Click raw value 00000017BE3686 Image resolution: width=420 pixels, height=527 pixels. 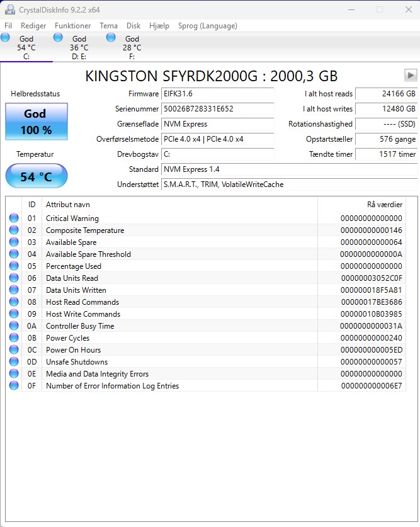(x=372, y=302)
